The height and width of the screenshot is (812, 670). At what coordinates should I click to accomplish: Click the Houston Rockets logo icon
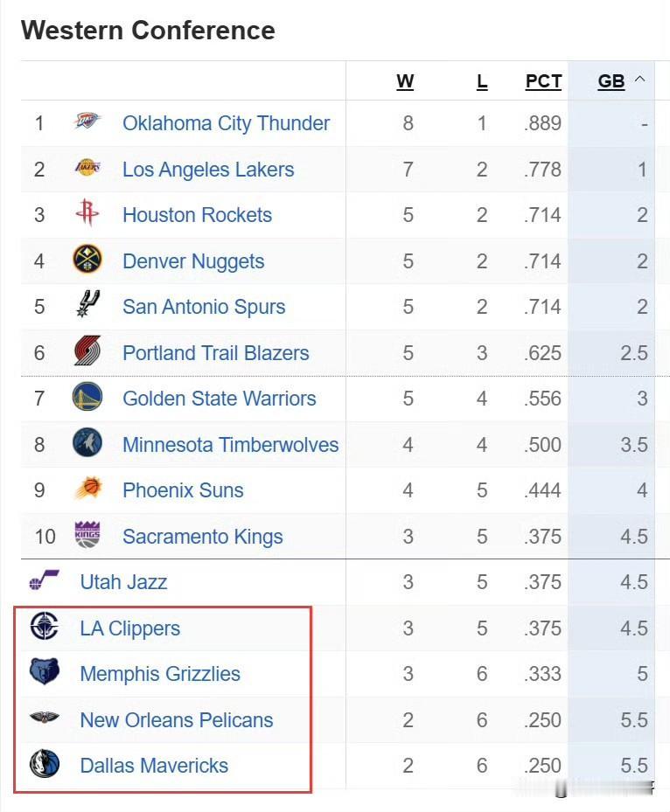point(87,212)
